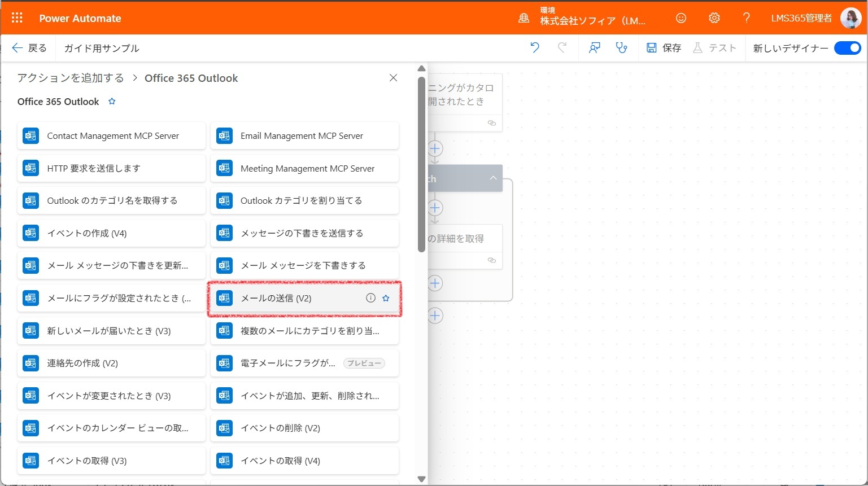Click the ガイド用サンプル flow name
868x486 pixels.
pos(102,48)
